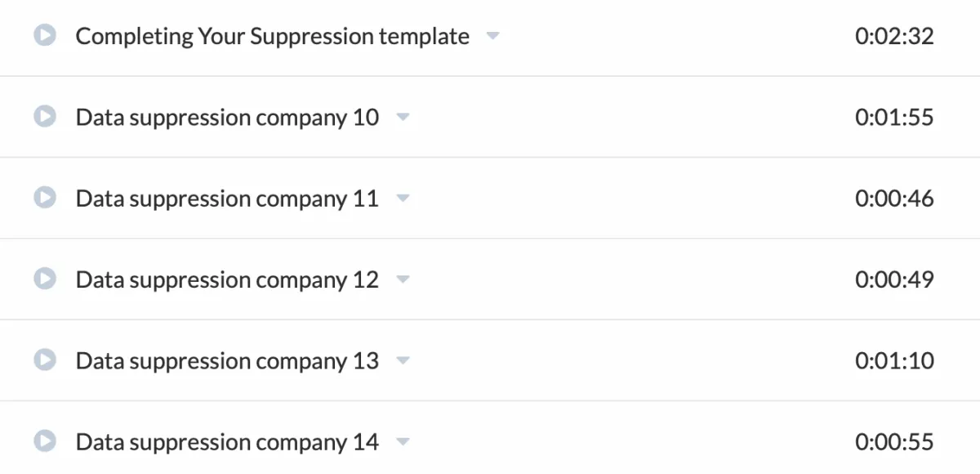Open the Data suppression company 11 title
980x474 pixels.
[x=228, y=199]
